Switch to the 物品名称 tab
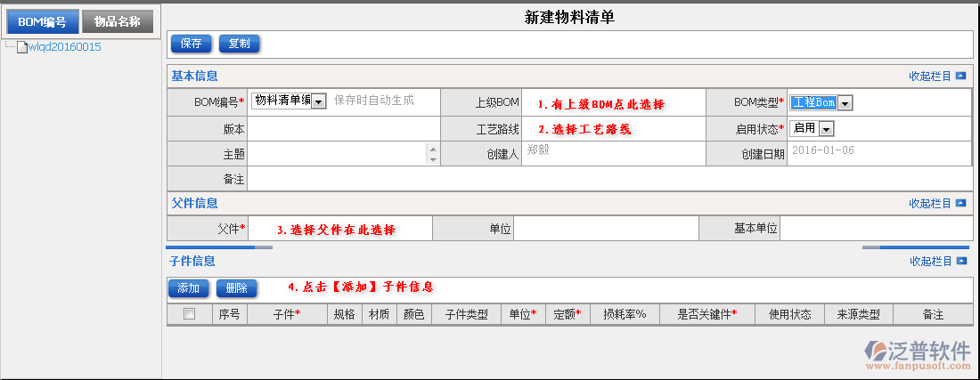Screen dimensions: 980x380 [x=117, y=22]
